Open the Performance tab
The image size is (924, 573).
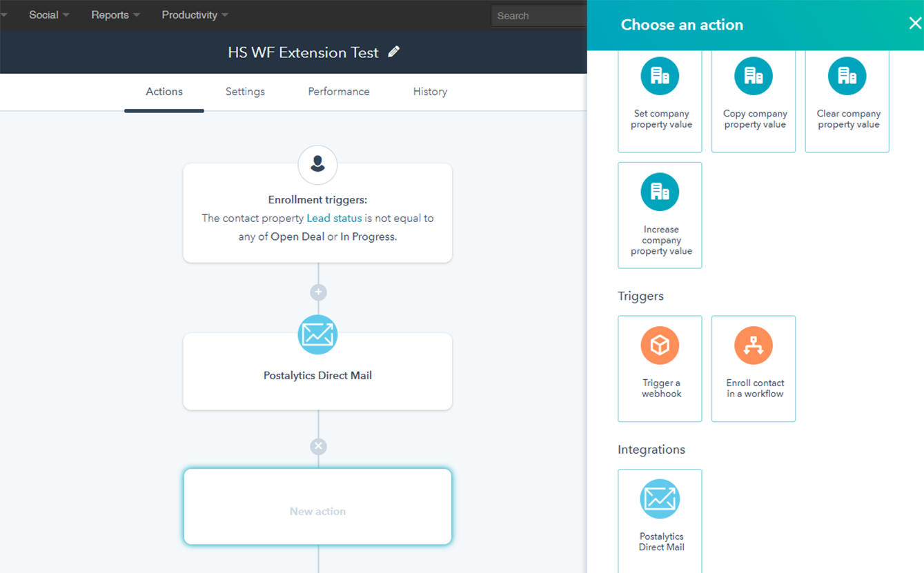pos(338,91)
